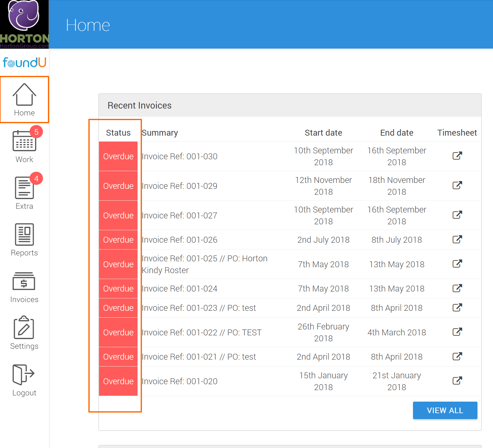Click the Horton Group logo
493x448 pixels.
24,24
